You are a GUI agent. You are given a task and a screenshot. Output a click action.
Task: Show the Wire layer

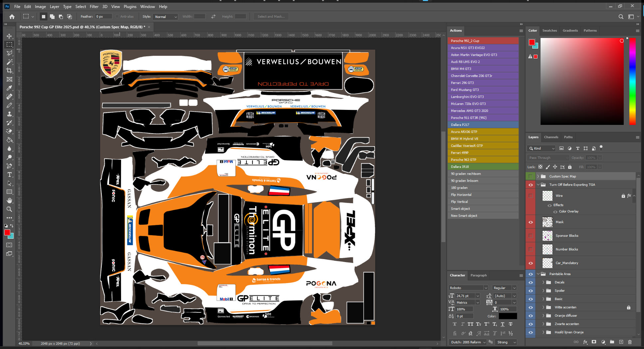coord(531,196)
